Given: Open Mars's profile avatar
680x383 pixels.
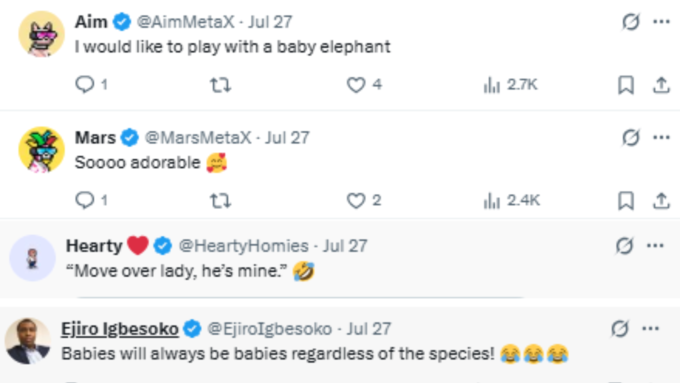Looking at the screenshot, I should pos(42,150).
